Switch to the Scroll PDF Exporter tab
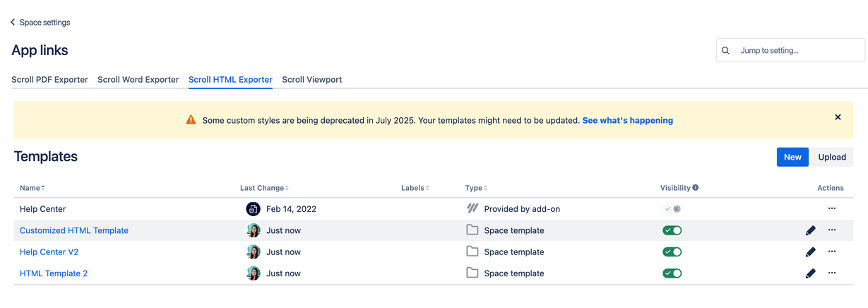The width and height of the screenshot is (868, 308). pos(49,80)
